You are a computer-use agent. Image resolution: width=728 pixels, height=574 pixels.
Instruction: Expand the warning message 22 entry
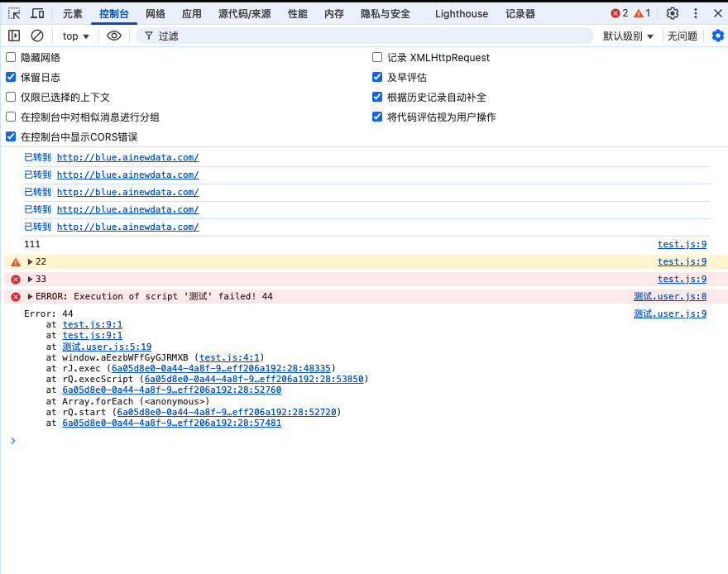[x=31, y=262]
